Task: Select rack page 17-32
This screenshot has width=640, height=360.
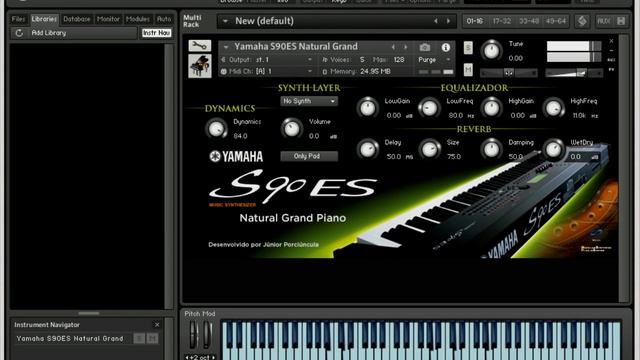Action: [x=502, y=21]
